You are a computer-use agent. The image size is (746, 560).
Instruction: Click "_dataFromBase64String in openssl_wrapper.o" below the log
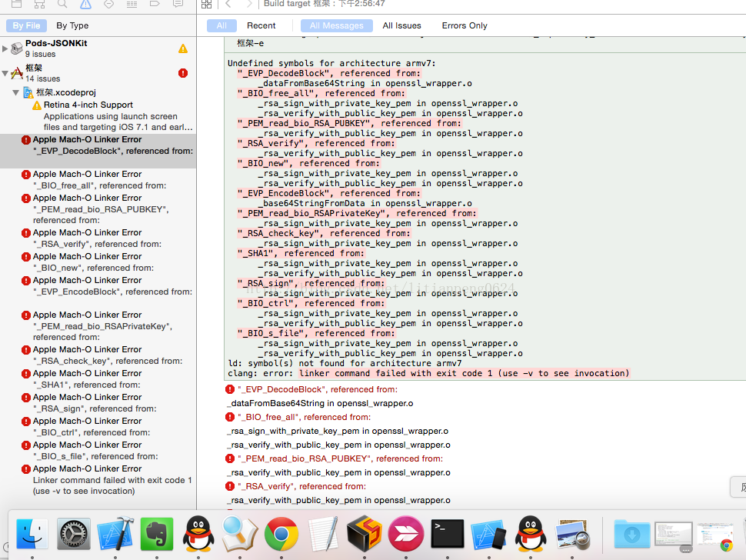pyautogui.click(x=320, y=404)
